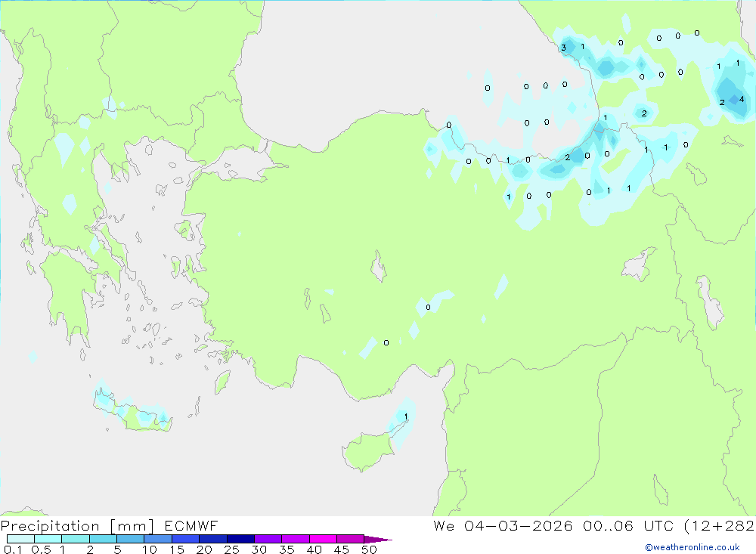Viewport: 756px width, 554px height.
Task: Pick the legend swatch between 1 and 2
Action: 76,539
